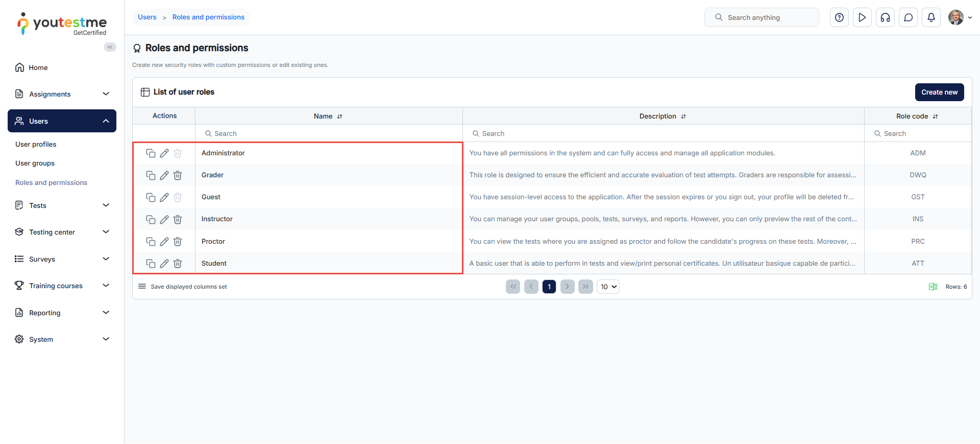
Task: Open the rows-per-page dropdown
Action: 608,287
